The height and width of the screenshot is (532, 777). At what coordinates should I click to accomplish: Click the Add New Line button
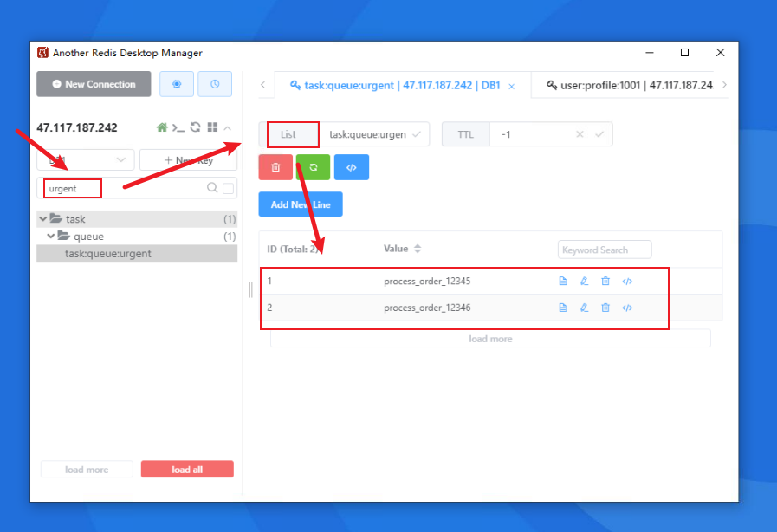pyautogui.click(x=301, y=204)
